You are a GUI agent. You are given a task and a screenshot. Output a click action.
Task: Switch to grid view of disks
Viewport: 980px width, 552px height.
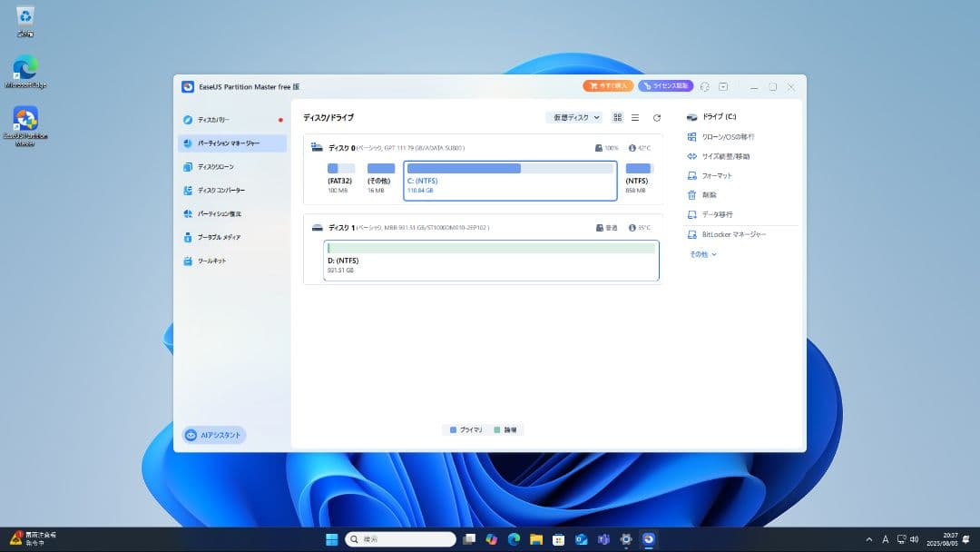617,117
